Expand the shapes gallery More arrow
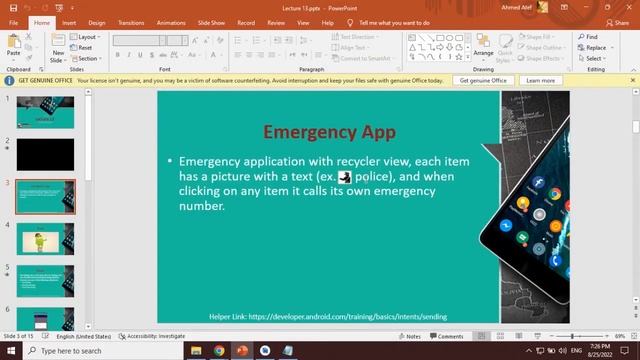This screenshot has width=640, height=360. tap(468, 57)
